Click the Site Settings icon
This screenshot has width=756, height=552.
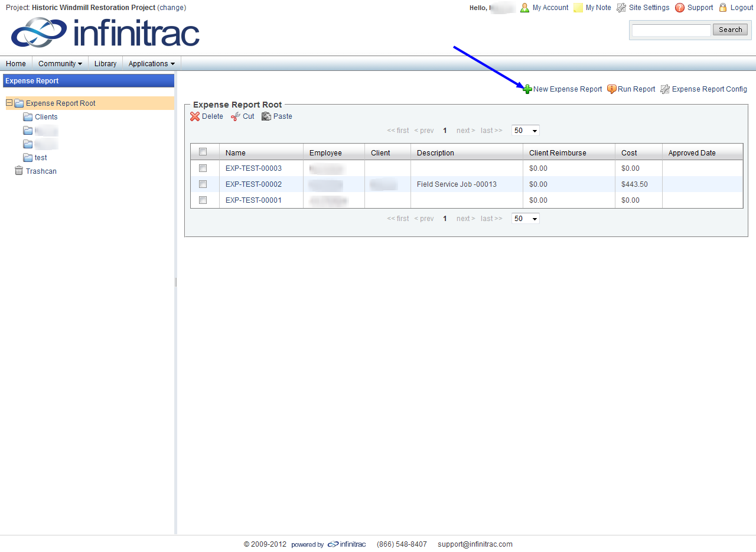621,8
